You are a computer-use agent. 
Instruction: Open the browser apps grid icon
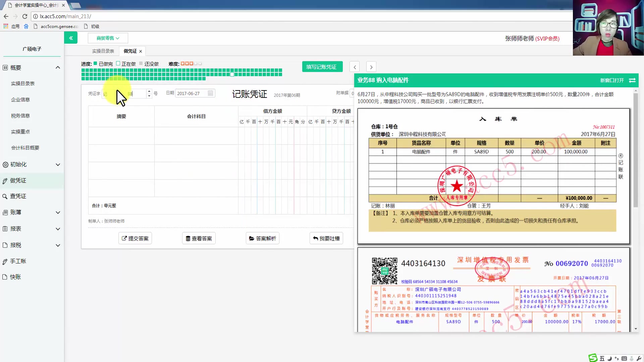coord(6,26)
